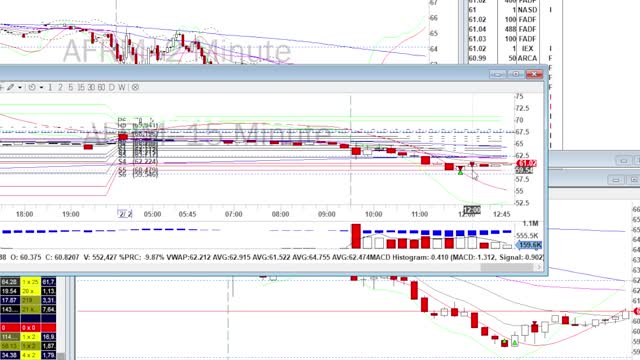Switch chart to 2 minute timeframe

[x=60, y=87]
